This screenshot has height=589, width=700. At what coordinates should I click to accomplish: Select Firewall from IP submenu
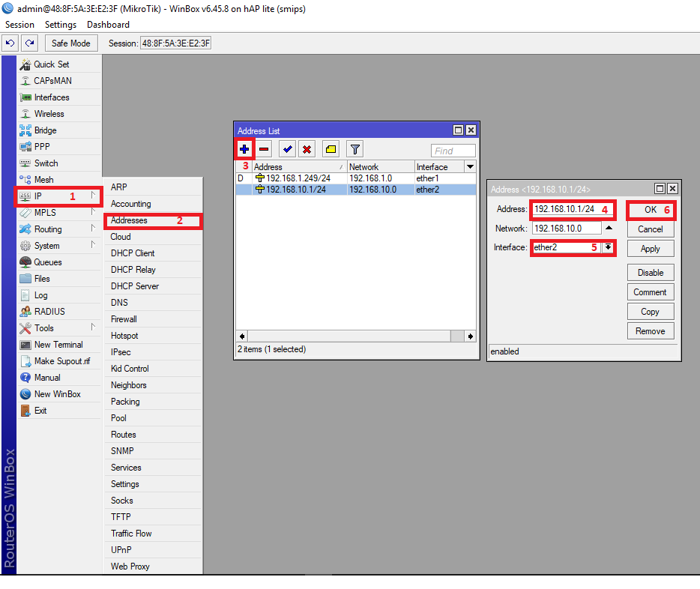(153, 319)
